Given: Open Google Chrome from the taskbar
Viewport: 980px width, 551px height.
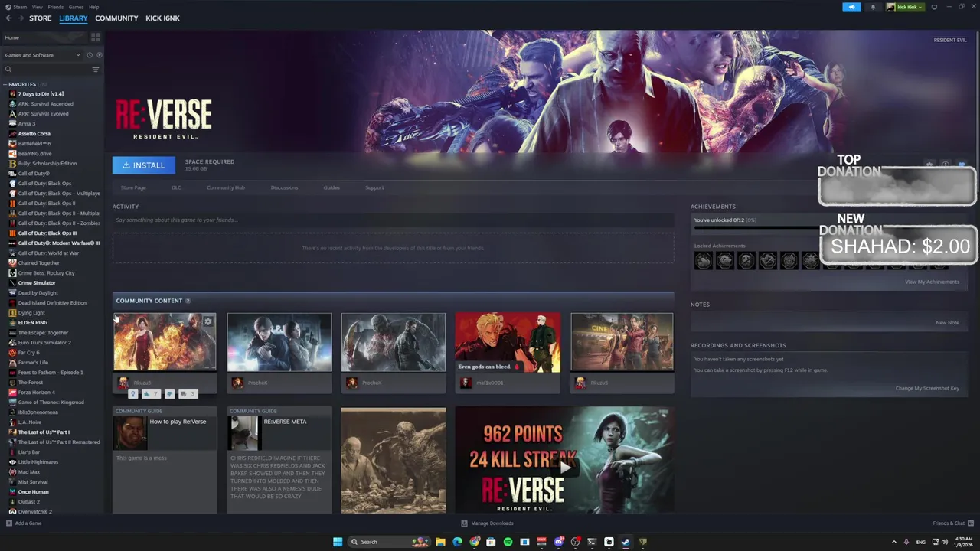Looking at the screenshot, I should click(x=474, y=542).
